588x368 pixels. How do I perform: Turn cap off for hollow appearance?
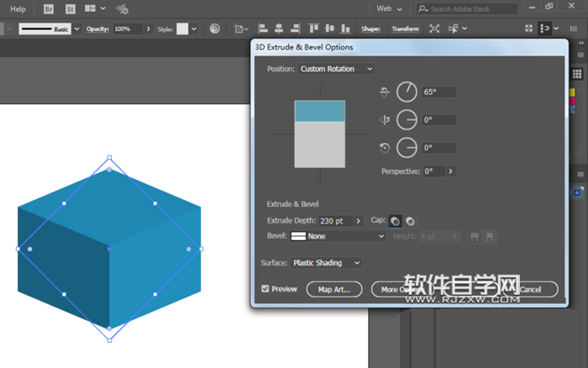coord(410,221)
